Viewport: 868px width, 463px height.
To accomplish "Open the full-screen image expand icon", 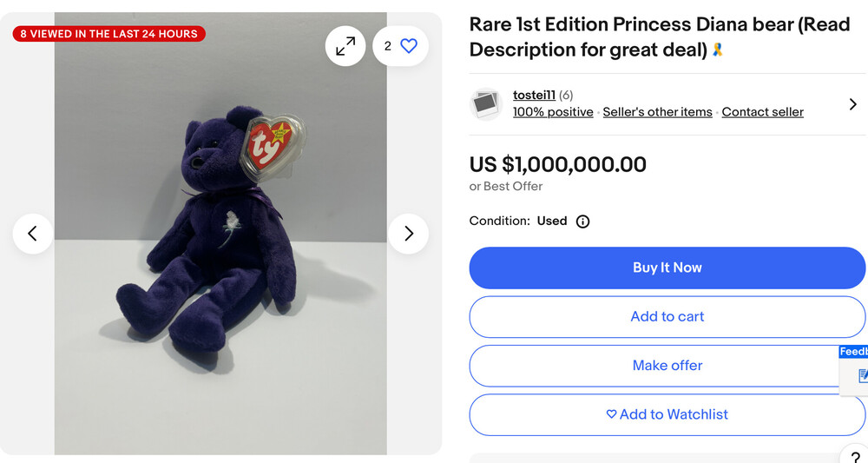I will [x=345, y=46].
